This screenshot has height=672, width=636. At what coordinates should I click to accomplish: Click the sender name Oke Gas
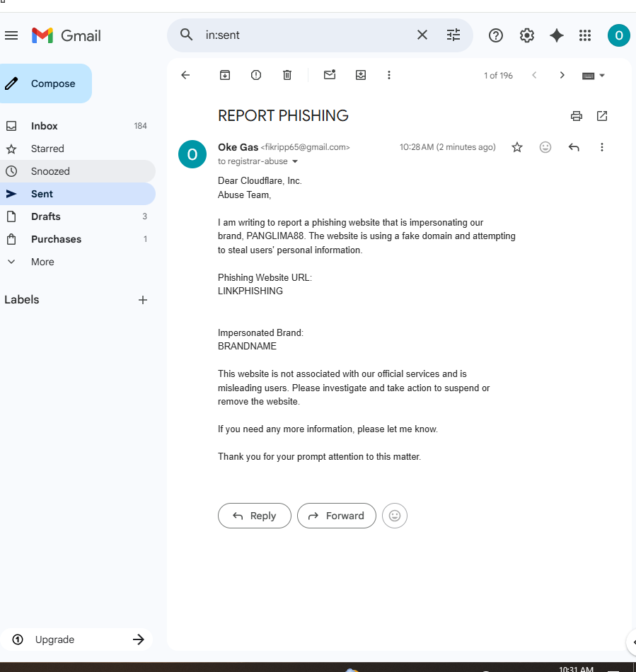[238, 147]
